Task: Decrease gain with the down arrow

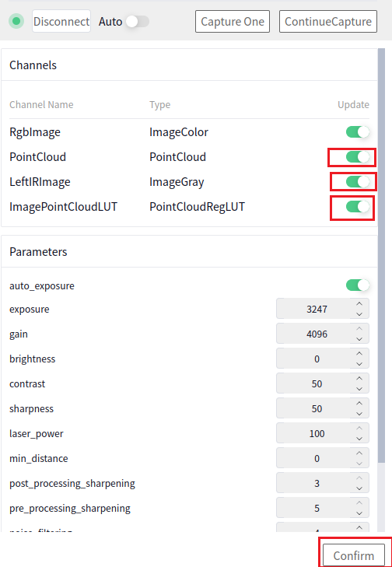Action: (359, 339)
